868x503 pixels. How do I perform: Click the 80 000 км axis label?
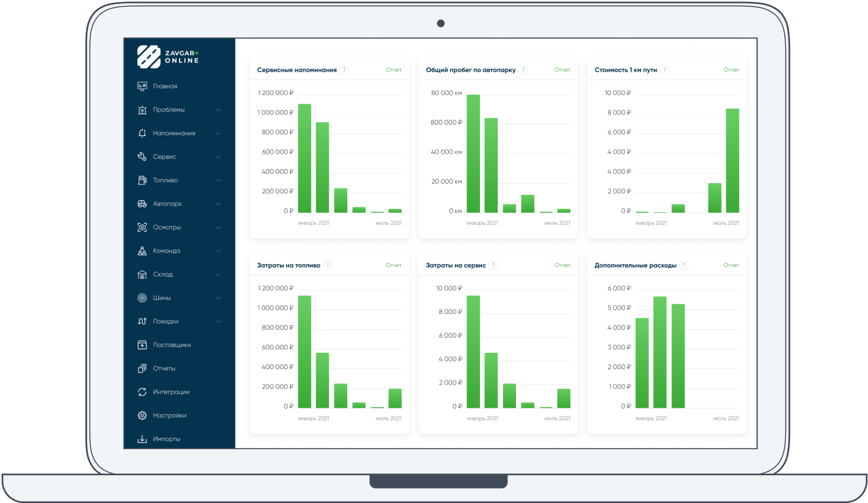pos(447,93)
